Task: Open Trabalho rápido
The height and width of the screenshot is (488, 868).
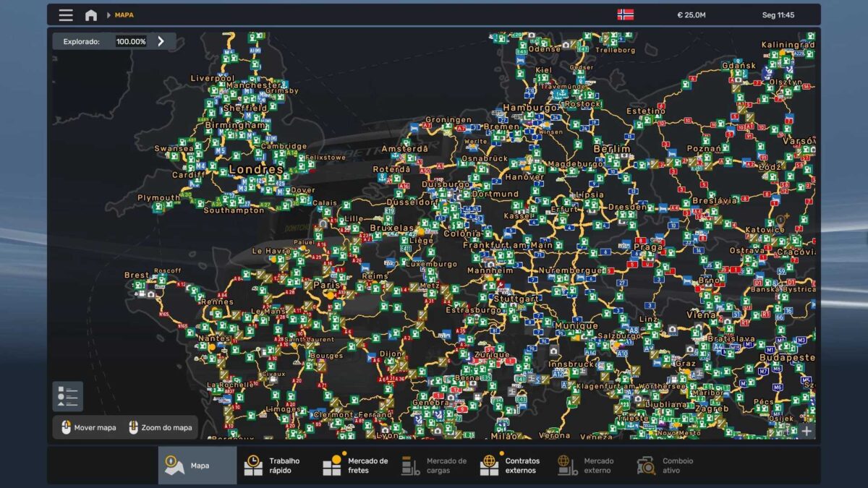Action: pos(275,466)
